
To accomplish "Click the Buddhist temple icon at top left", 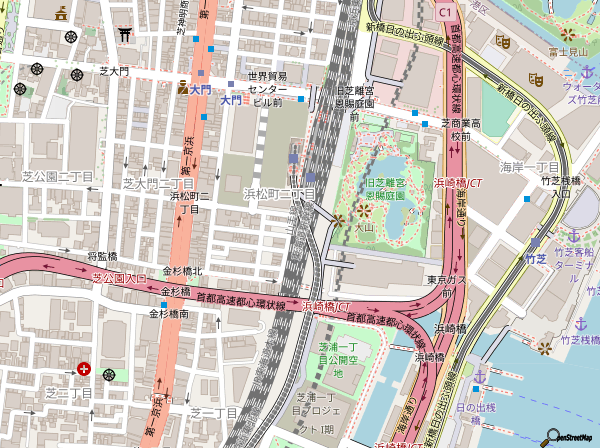I will [x=61, y=14].
